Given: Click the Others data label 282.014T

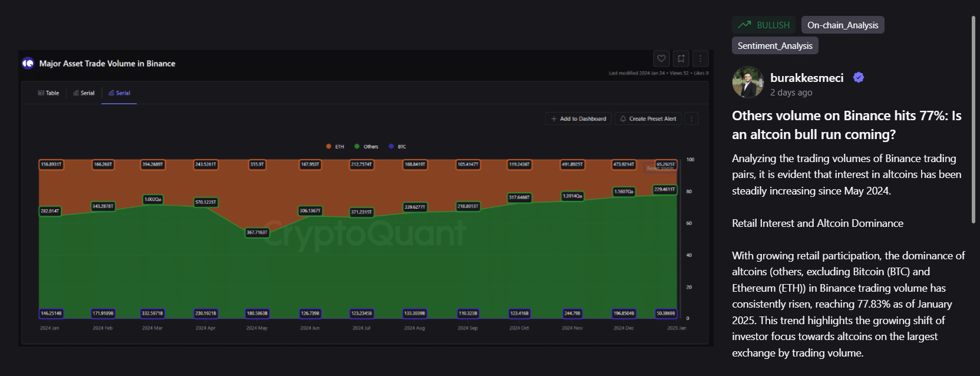Looking at the screenshot, I should [x=50, y=211].
